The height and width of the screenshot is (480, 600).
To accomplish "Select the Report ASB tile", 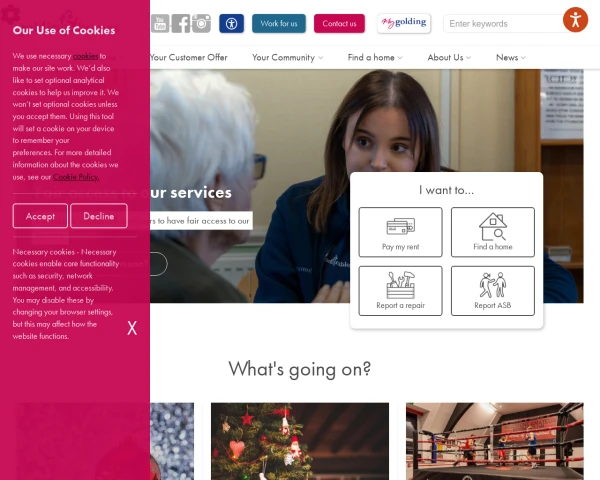I will (x=492, y=291).
